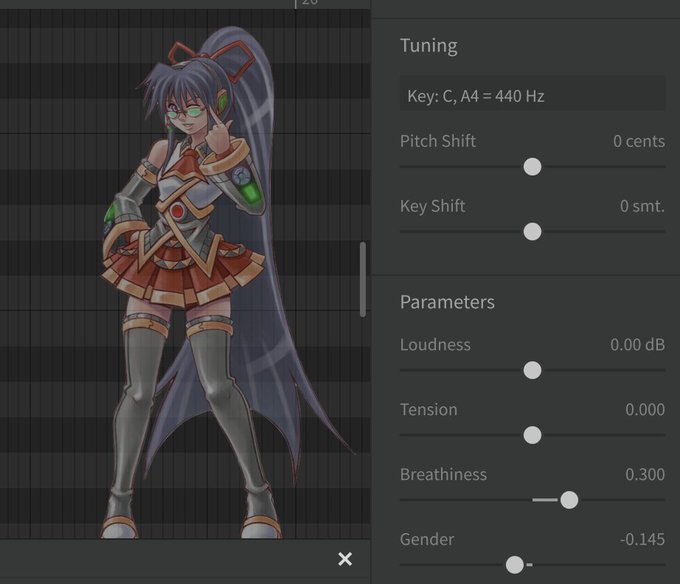Click the Parameters section heading
Image resolution: width=680 pixels, height=584 pixels.
[x=447, y=302]
